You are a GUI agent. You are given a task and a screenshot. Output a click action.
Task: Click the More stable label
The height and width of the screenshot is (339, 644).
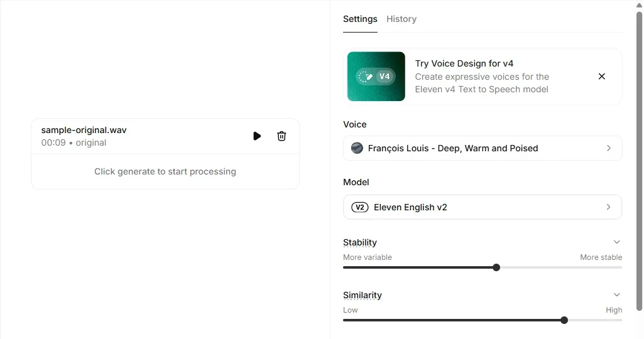(x=601, y=257)
